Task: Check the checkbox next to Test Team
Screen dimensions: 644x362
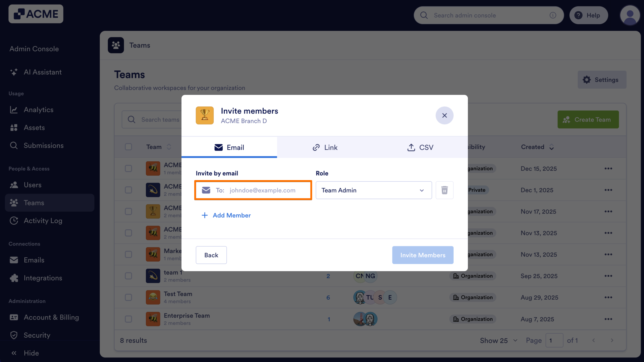Action: [x=128, y=297]
